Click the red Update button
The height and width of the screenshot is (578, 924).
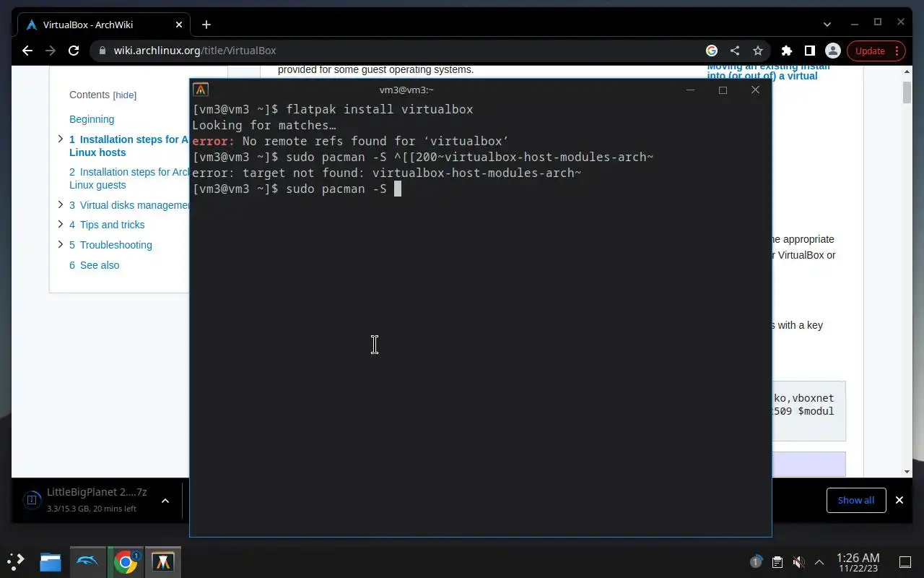click(x=876, y=51)
